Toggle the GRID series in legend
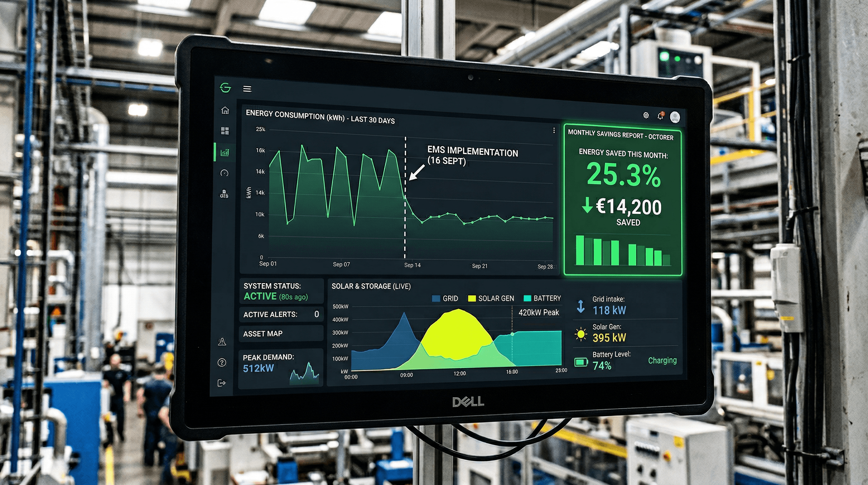The image size is (868, 485). point(445,298)
